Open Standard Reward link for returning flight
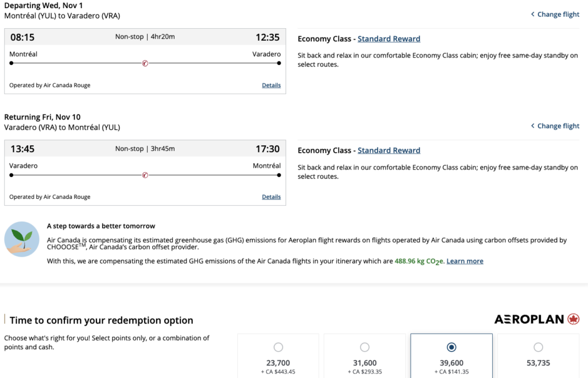 click(389, 151)
